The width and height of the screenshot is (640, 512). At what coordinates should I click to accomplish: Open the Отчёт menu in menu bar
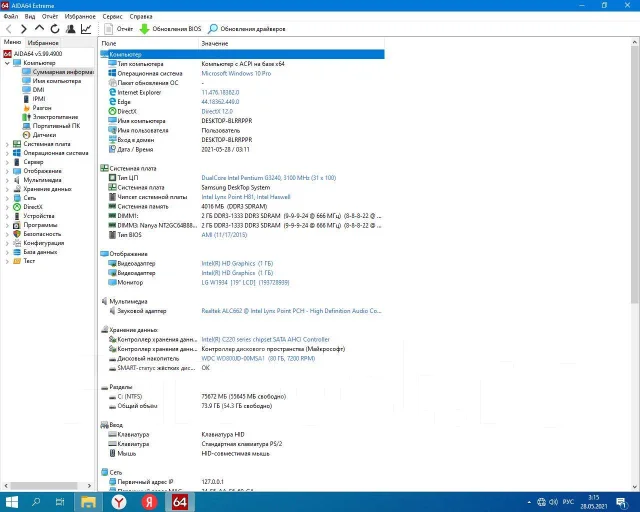pos(50,16)
